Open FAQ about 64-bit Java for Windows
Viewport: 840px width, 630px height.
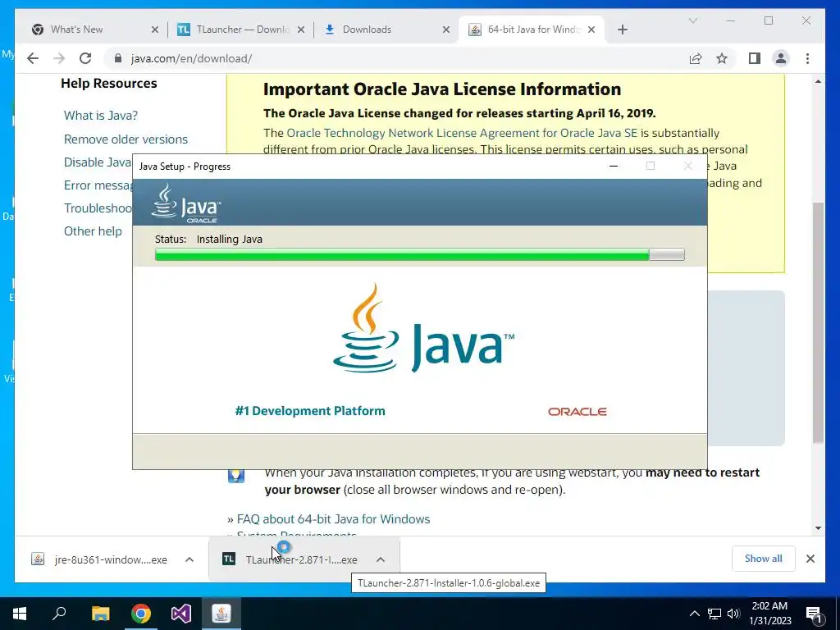coord(333,519)
